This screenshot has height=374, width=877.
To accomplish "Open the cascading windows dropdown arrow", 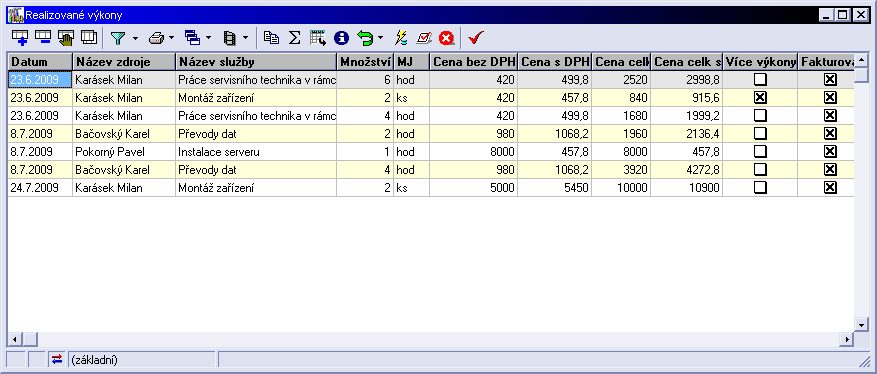I will [209, 39].
